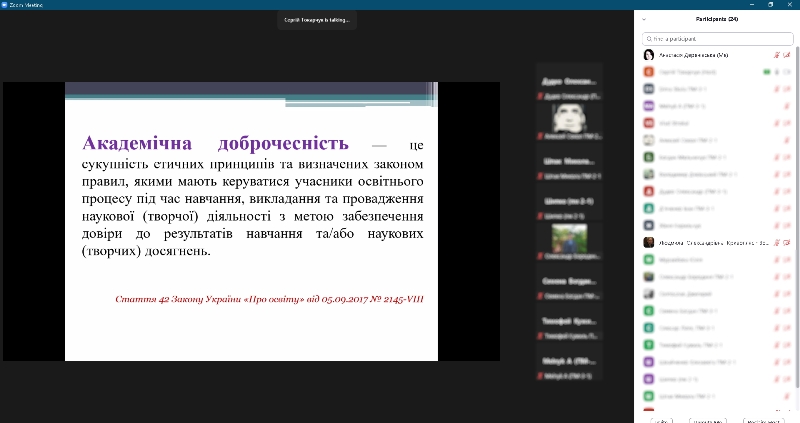Click the host row's microphone icon
The width and height of the screenshot is (800, 423).
click(777, 72)
